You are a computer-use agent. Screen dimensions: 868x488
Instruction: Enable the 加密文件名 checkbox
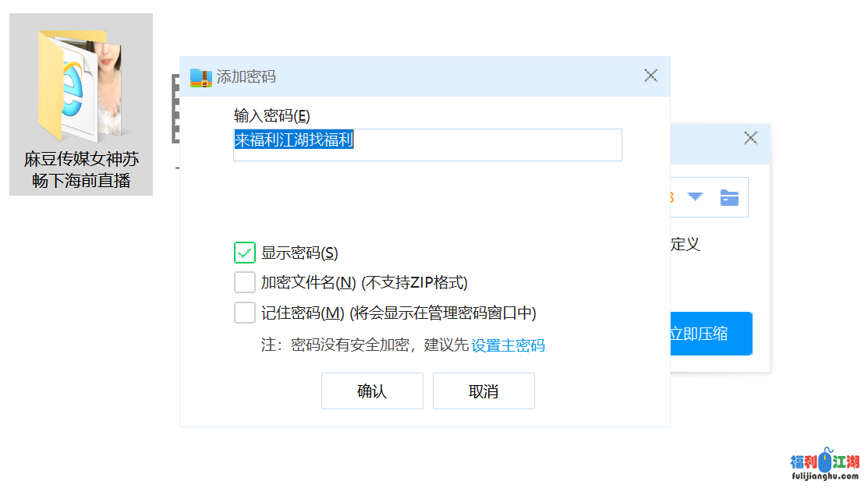pyautogui.click(x=245, y=282)
